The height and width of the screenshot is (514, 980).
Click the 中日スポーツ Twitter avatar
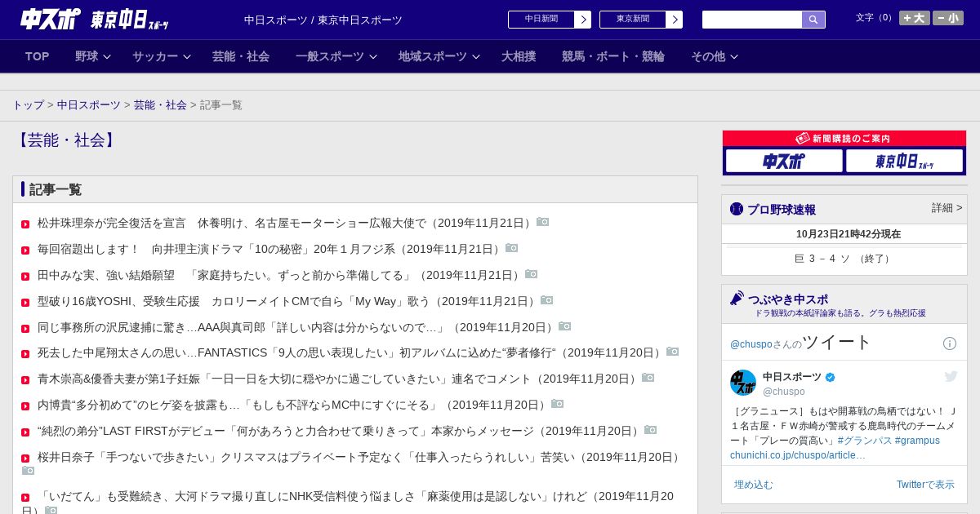point(743,383)
